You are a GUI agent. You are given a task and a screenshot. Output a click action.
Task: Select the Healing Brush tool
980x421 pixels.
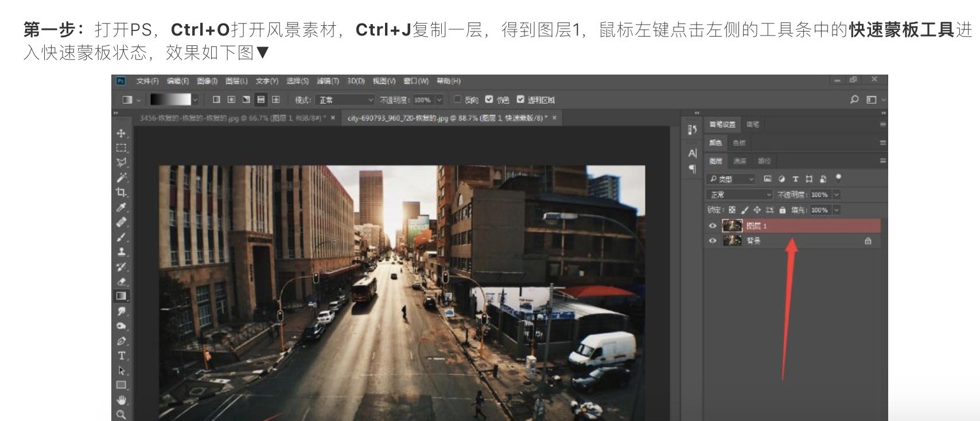click(121, 222)
